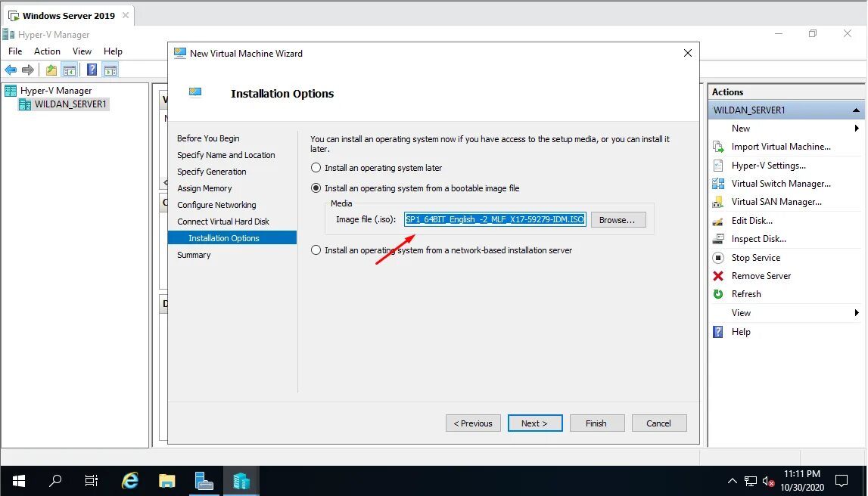Open the Action menu

pos(47,51)
